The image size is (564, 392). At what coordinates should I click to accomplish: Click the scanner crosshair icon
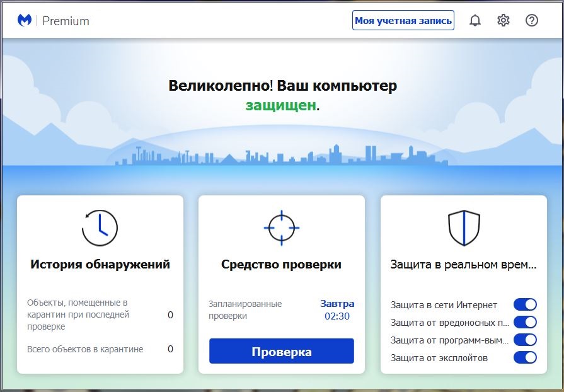coord(281,228)
